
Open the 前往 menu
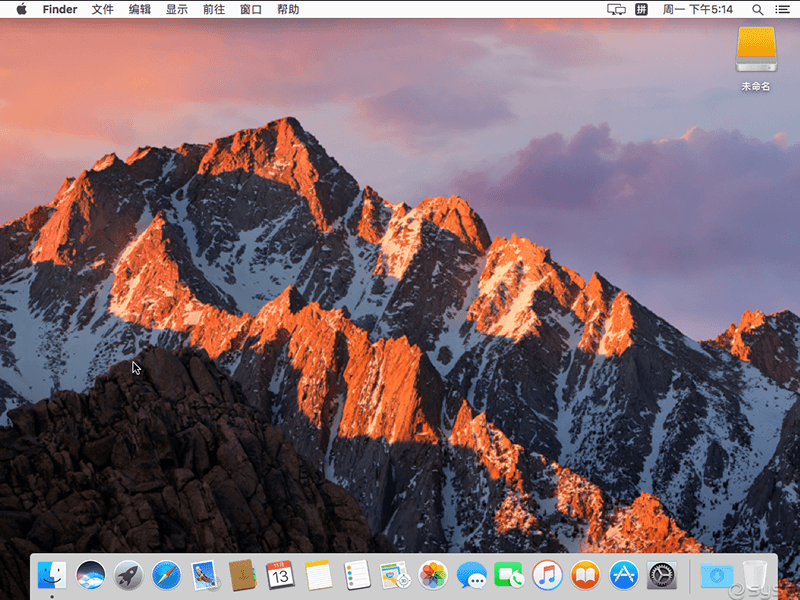(x=213, y=9)
